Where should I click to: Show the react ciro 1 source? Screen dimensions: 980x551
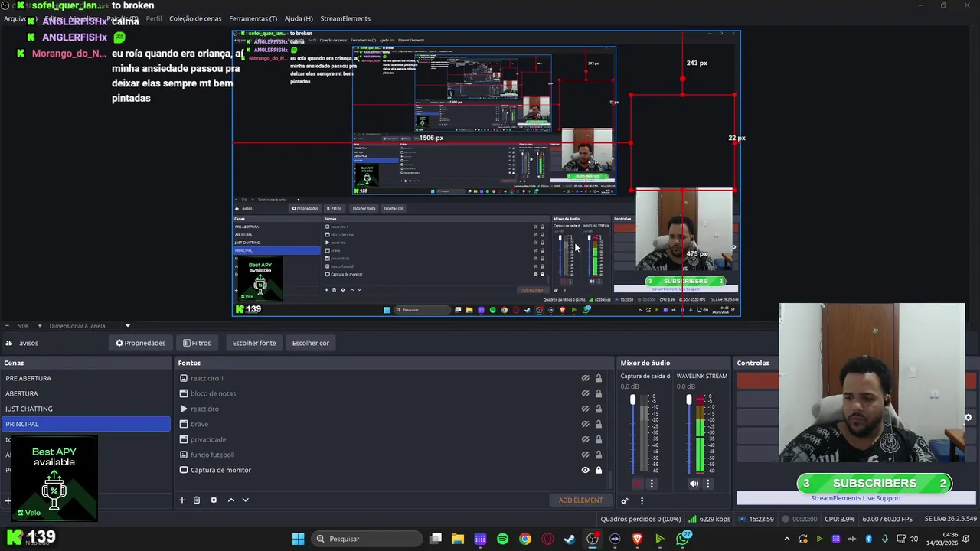(585, 378)
